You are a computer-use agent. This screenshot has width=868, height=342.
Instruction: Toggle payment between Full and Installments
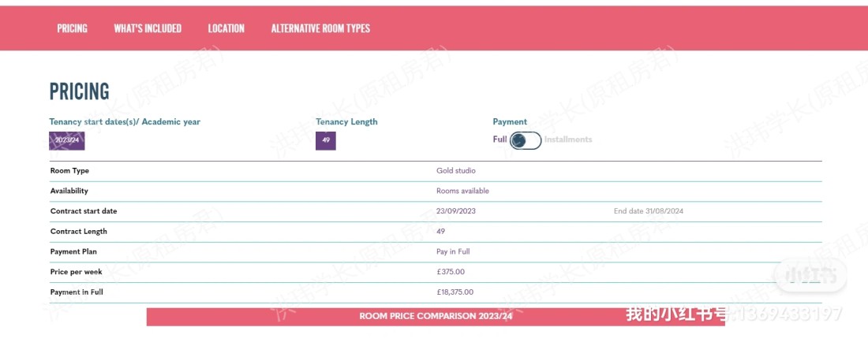(x=526, y=140)
